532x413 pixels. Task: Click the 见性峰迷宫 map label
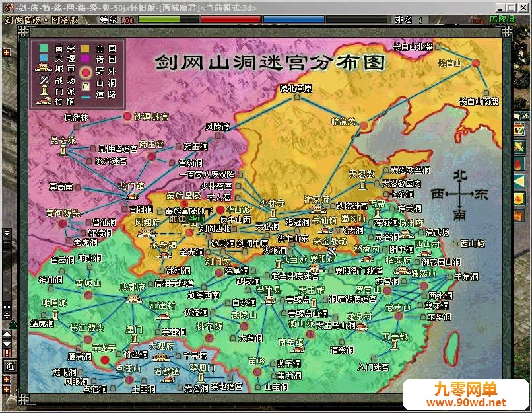[x=117, y=149]
